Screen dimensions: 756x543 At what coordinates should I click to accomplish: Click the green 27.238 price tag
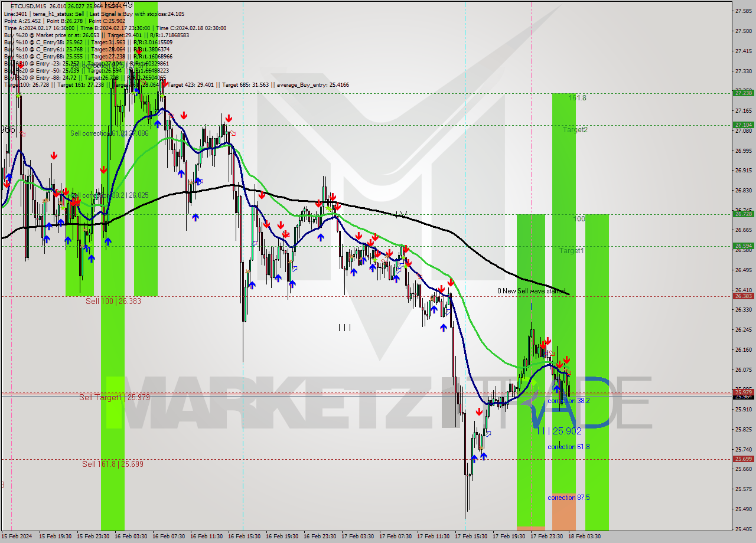pyautogui.click(x=743, y=93)
